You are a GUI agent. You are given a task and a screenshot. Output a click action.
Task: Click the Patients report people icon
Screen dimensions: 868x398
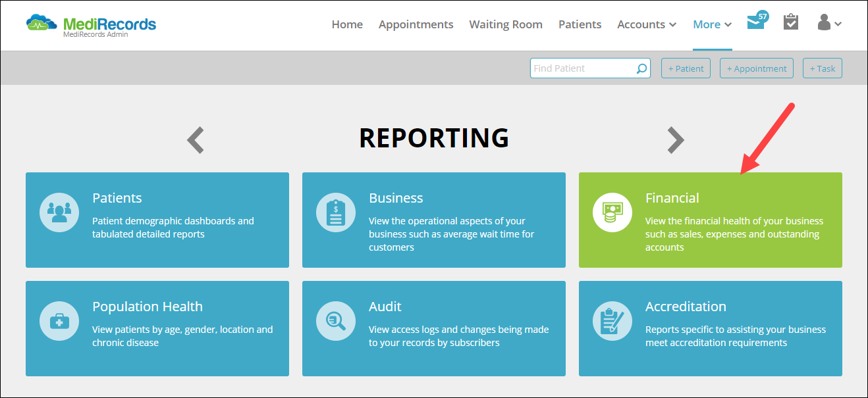tap(59, 212)
